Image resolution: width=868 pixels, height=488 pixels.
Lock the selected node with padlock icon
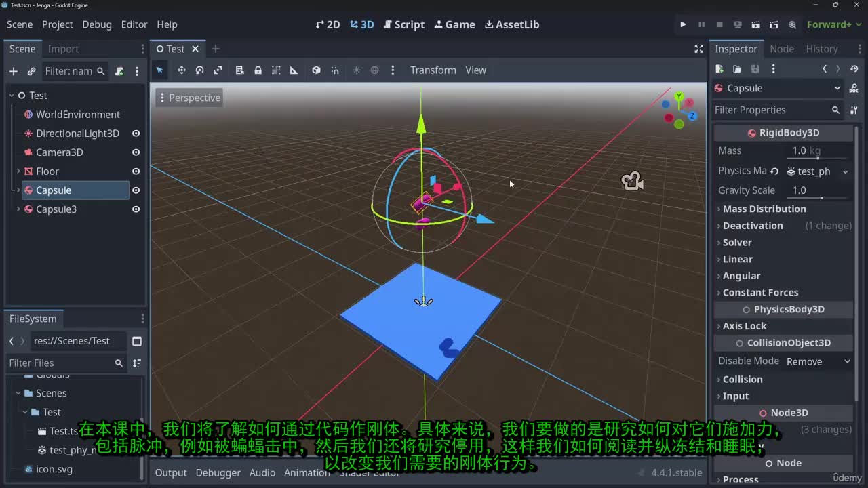(x=258, y=70)
